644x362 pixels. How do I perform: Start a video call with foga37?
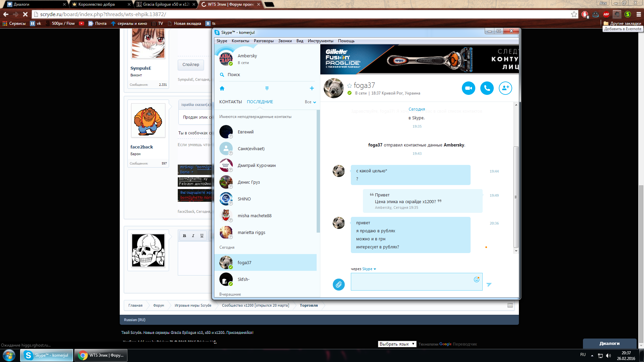click(x=468, y=88)
